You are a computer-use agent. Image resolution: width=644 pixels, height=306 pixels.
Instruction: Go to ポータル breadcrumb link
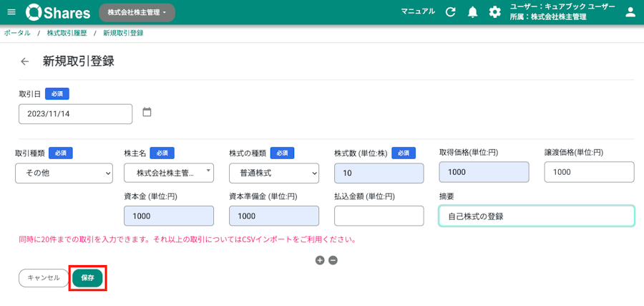pos(17,33)
